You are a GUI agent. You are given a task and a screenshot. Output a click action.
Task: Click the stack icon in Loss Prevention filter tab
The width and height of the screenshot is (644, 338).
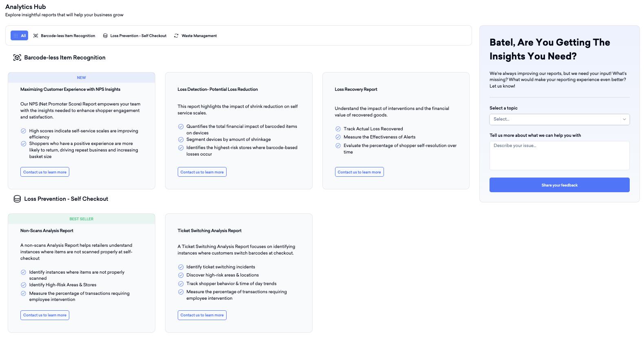pos(105,36)
